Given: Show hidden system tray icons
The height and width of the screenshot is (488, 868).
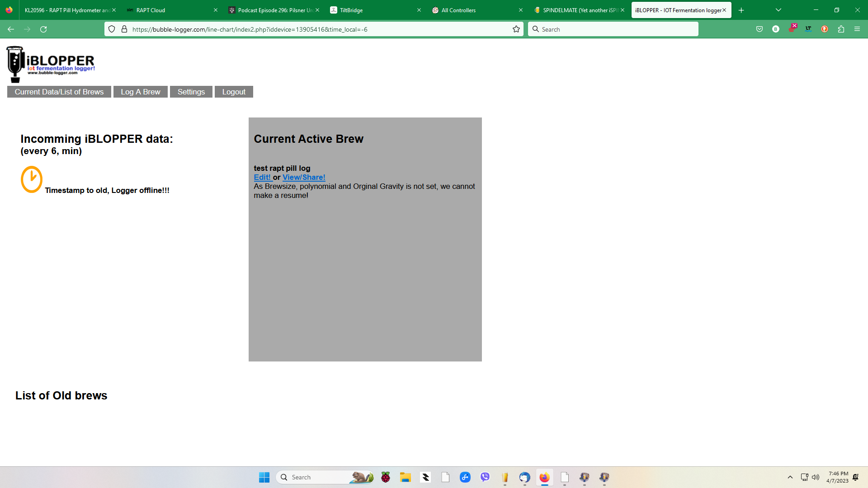Looking at the screenshot, I should 790,477.
